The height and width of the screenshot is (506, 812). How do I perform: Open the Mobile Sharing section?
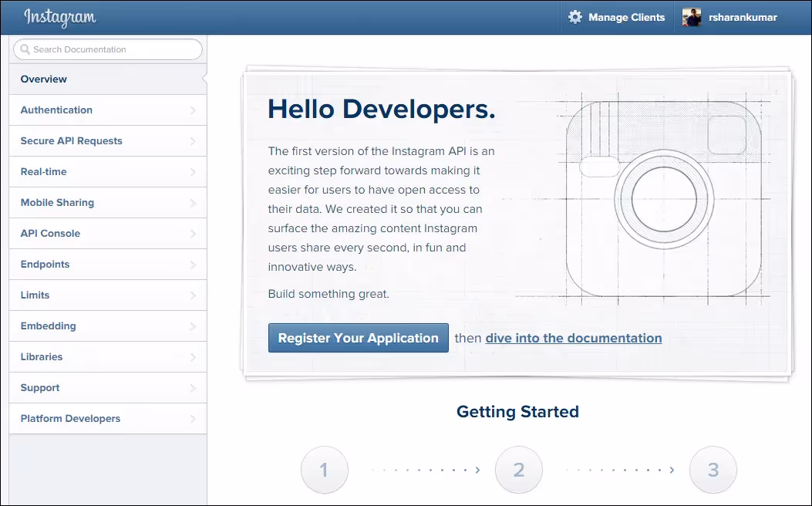click(108, 203)
